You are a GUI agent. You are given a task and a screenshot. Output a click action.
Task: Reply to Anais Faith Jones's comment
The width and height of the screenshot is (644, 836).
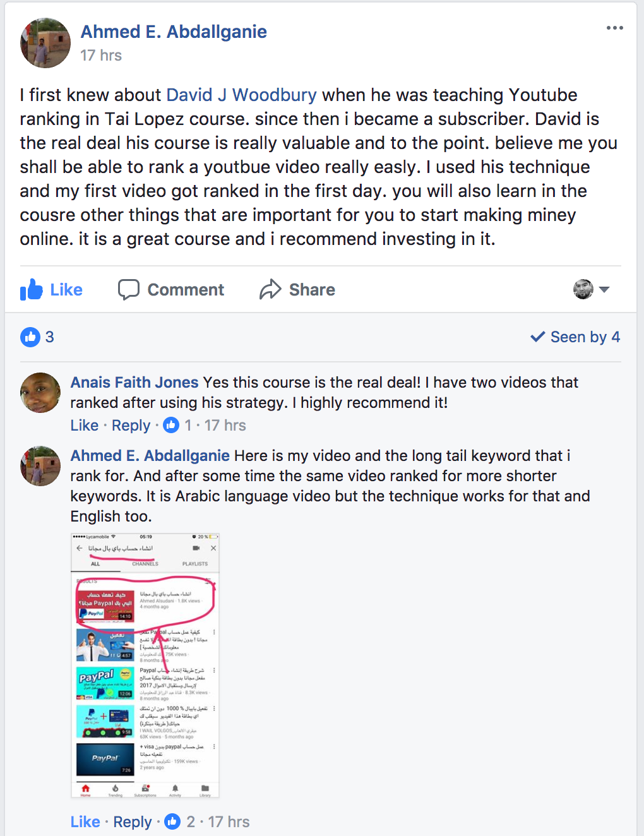pos(131,426)
